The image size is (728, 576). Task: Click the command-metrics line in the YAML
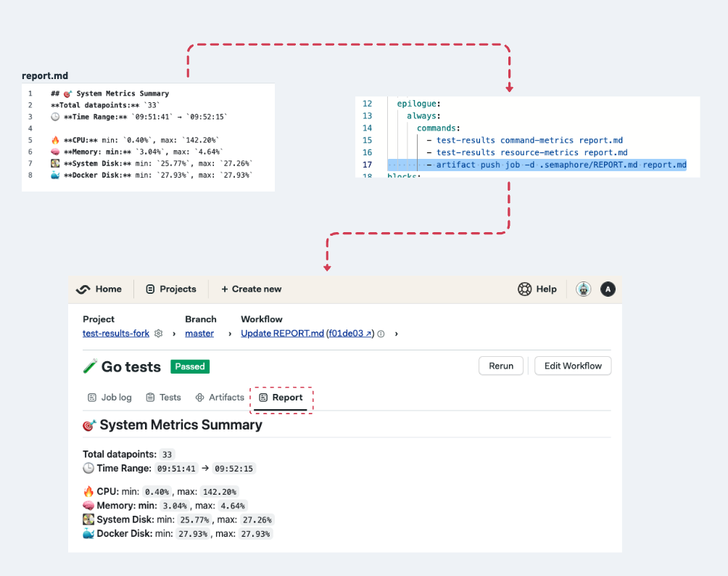tap(525, 140)
